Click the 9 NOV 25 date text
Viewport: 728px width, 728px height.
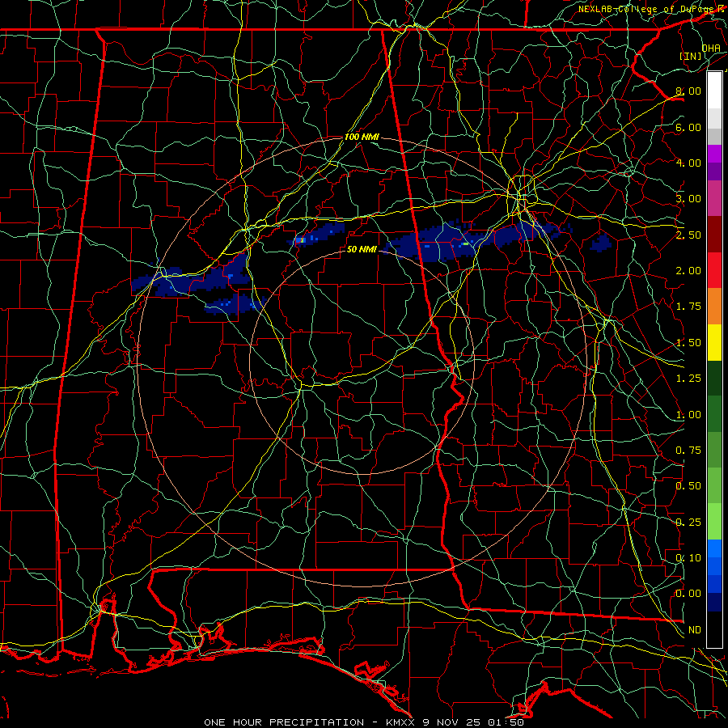[451, 722]
